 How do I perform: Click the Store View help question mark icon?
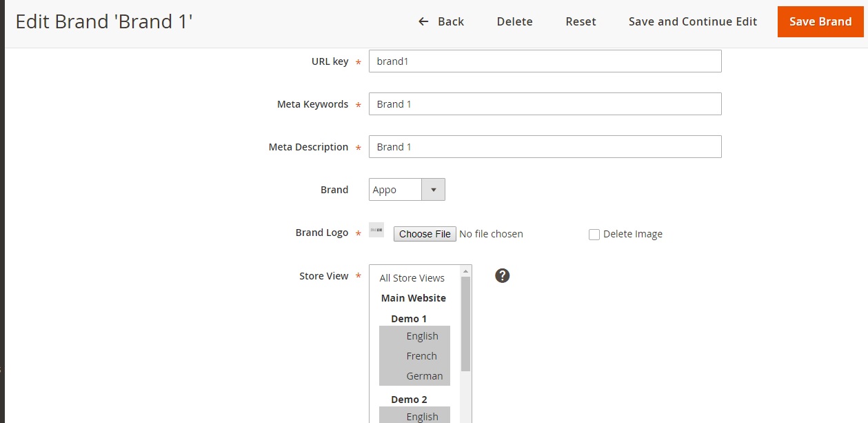(503, 276)
